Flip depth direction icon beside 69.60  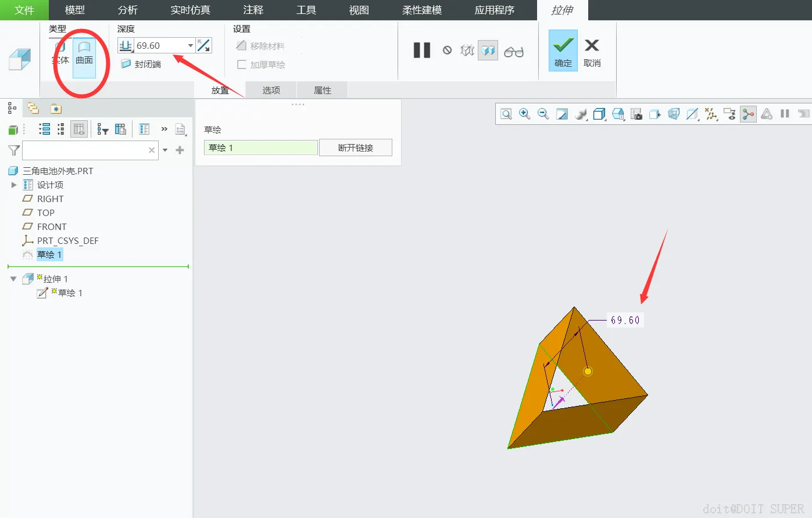203,45
